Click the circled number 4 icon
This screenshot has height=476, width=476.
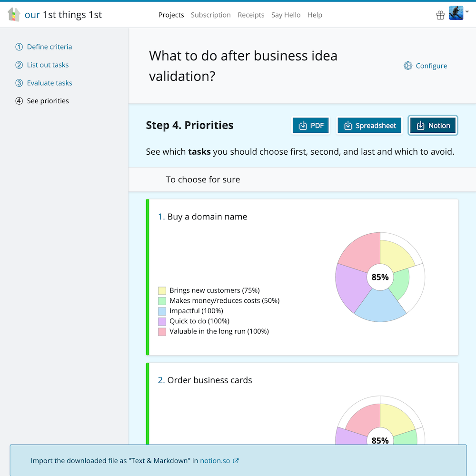tap(19, 101)
